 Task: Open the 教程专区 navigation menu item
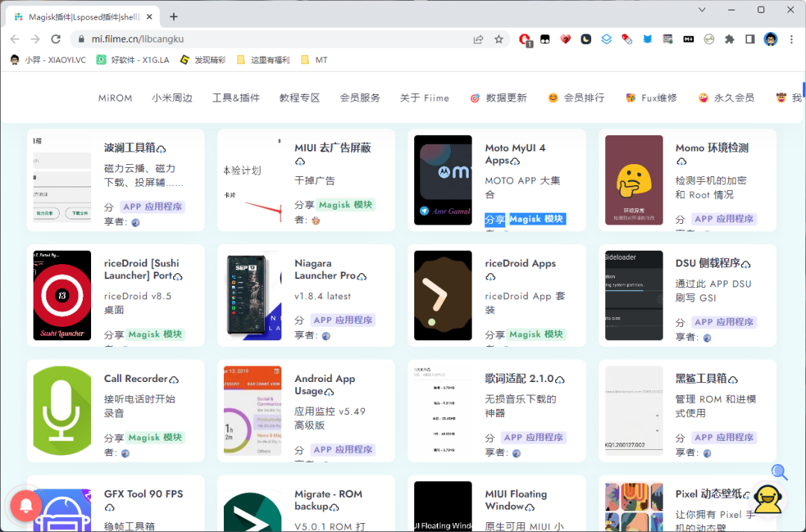(299, 98)
